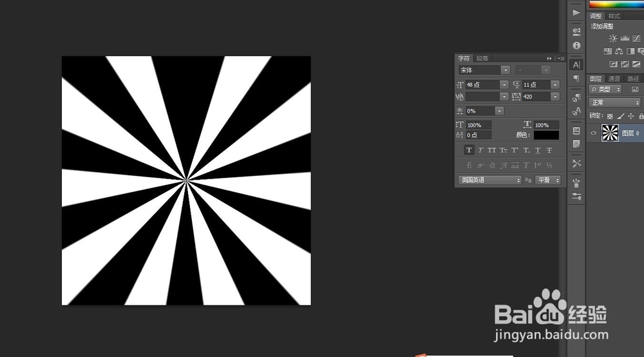Lock layer position with move icon

pos(631,116)
